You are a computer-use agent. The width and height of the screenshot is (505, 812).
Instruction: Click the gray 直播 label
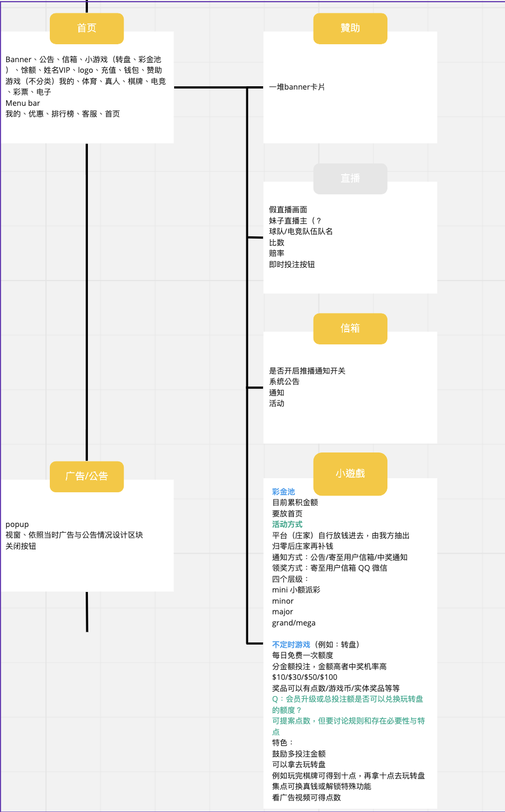click(x=350, y=178)
